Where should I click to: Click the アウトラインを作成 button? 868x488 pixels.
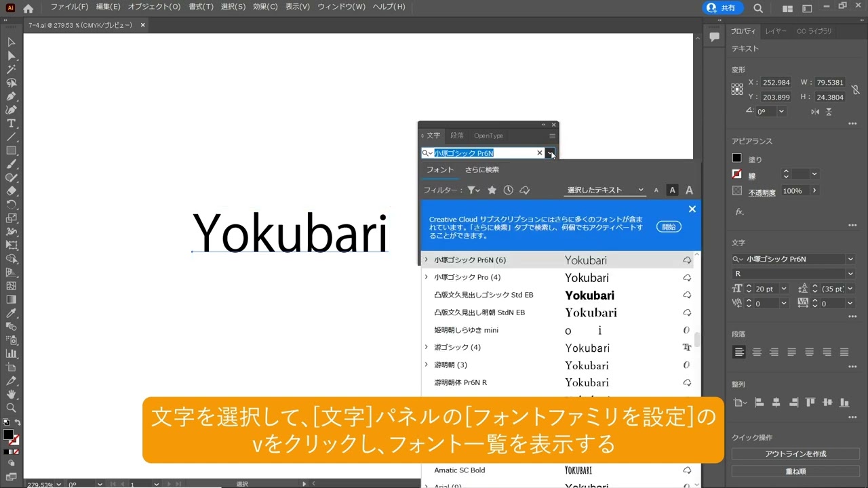click(x=795, y=454)
